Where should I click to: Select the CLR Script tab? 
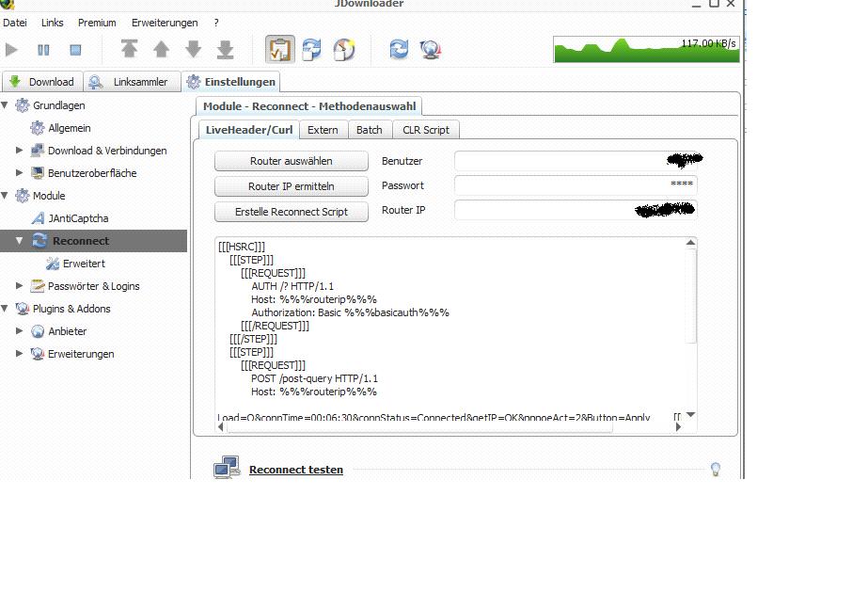426,130
